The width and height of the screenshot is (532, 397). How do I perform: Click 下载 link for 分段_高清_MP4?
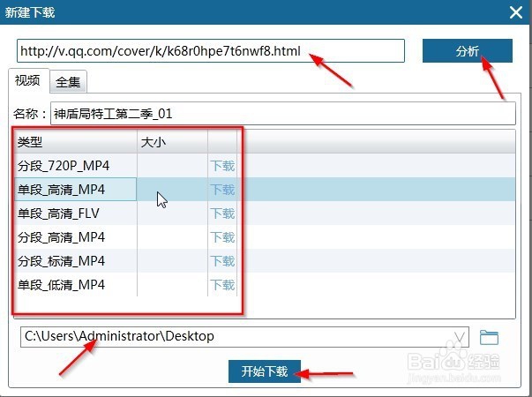(222, 237)
